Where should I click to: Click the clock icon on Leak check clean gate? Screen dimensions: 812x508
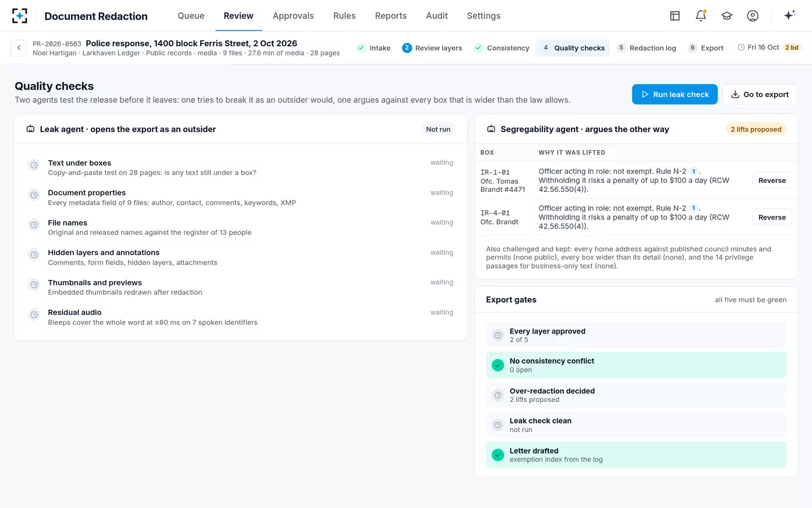(498, 425)
